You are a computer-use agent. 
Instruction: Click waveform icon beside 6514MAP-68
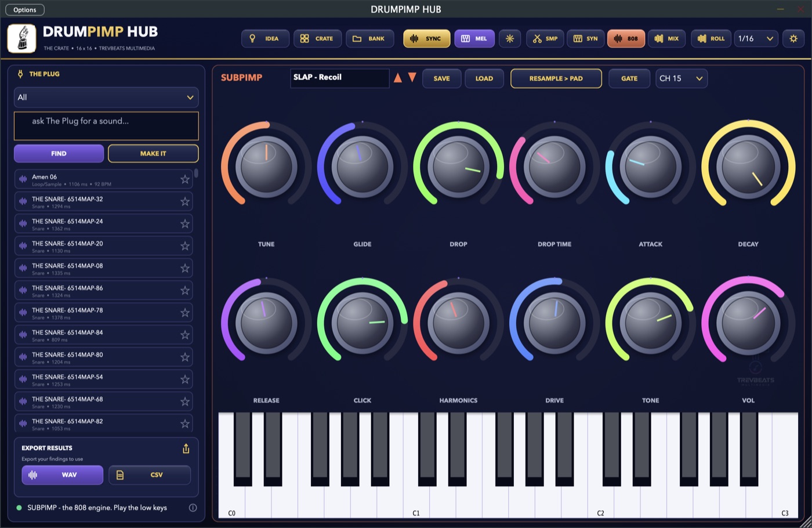pos(23,402)
